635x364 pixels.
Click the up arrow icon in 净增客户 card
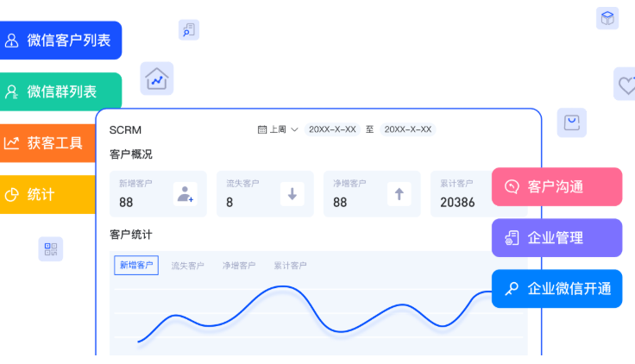click(399, 194)
